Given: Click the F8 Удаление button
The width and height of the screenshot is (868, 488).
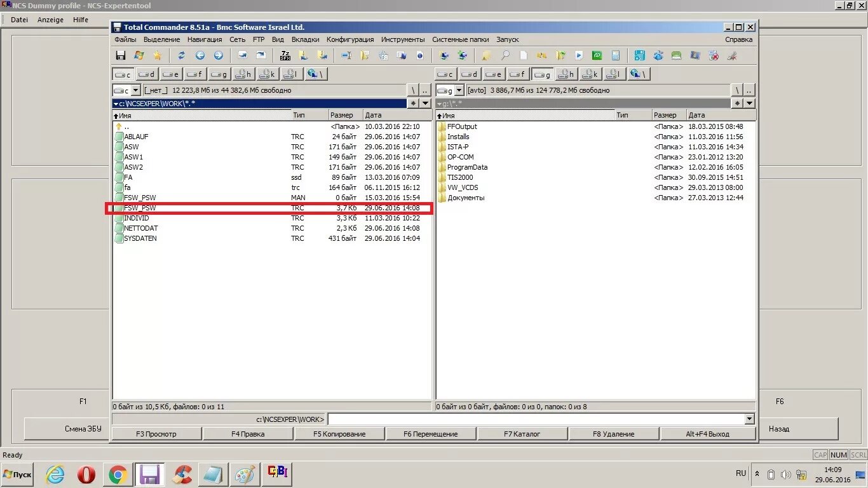Looking at the screenshot, I should [x=614, y=434].
